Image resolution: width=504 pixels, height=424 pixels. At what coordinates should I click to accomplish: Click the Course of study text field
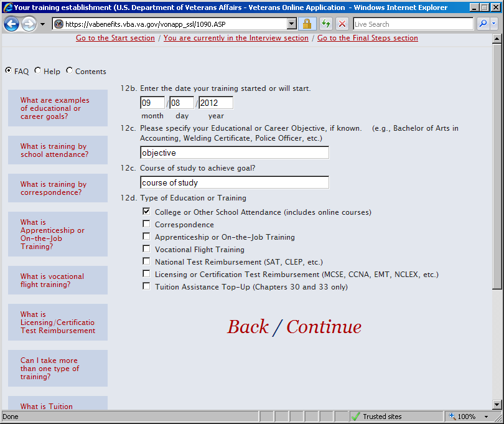click(x=235, y=182)
